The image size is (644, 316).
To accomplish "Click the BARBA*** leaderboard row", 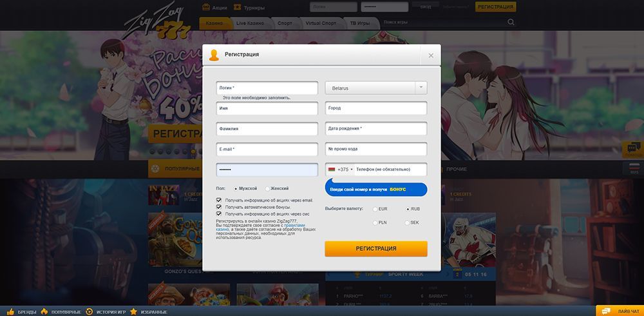I will click(452, 296).
